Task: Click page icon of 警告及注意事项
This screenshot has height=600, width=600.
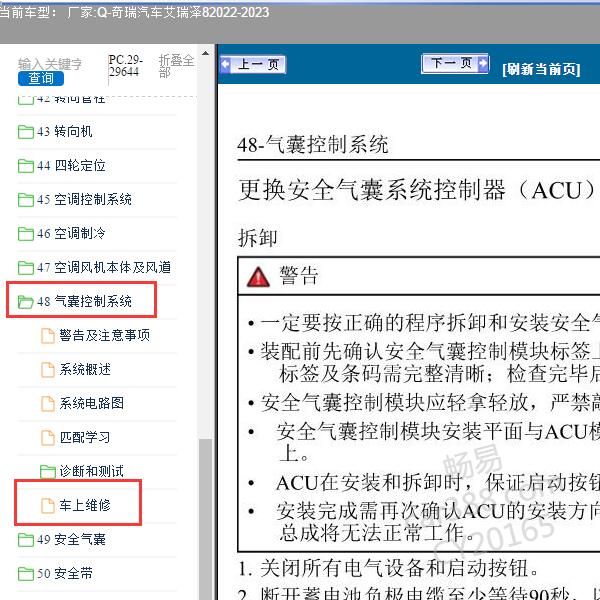Action: [x=48, y=336]
